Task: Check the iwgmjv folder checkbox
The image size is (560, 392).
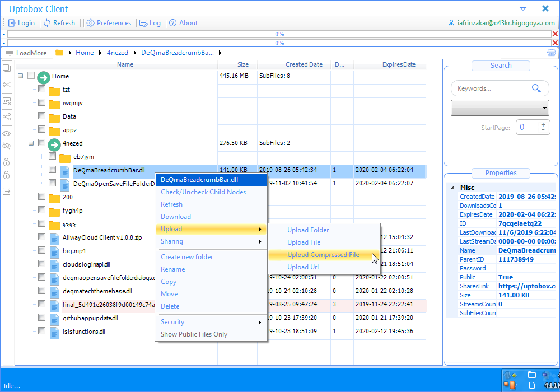Action: 42,102
